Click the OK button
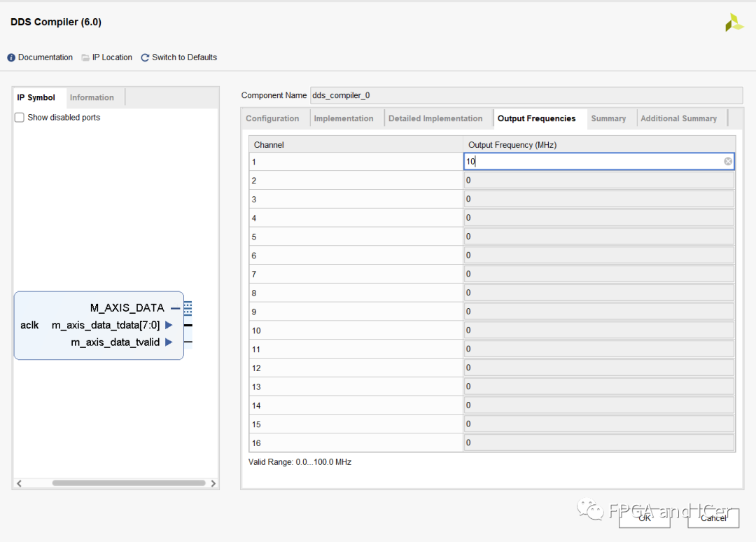 pos(644,518)
